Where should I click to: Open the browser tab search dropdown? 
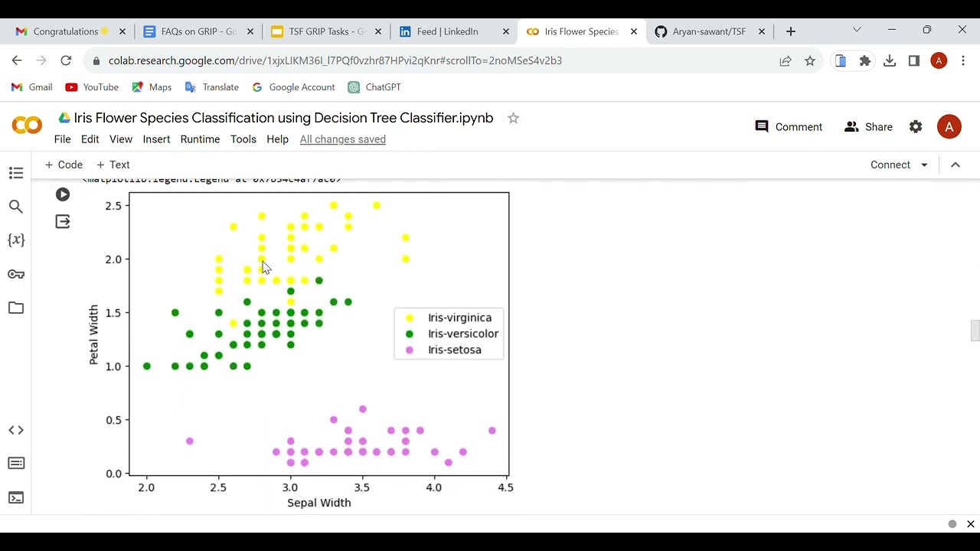pos(857,31)
